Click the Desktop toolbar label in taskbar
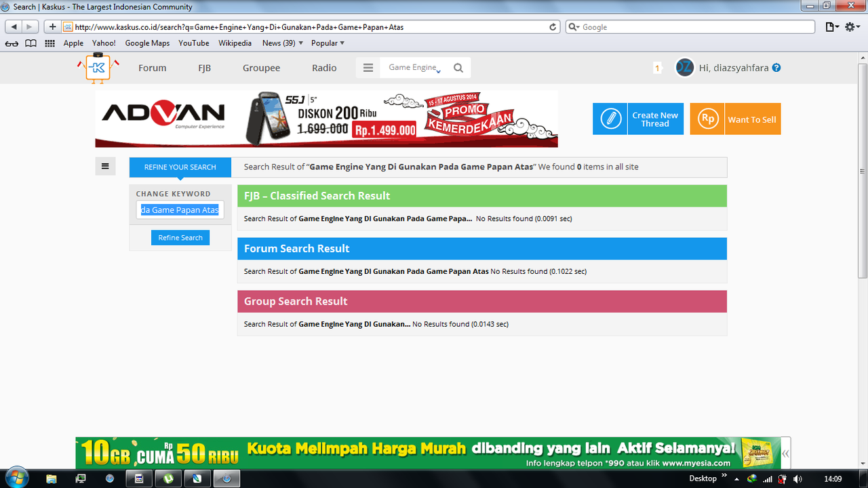Viewport: 868px width, 488px height. (x=703, y=479)
